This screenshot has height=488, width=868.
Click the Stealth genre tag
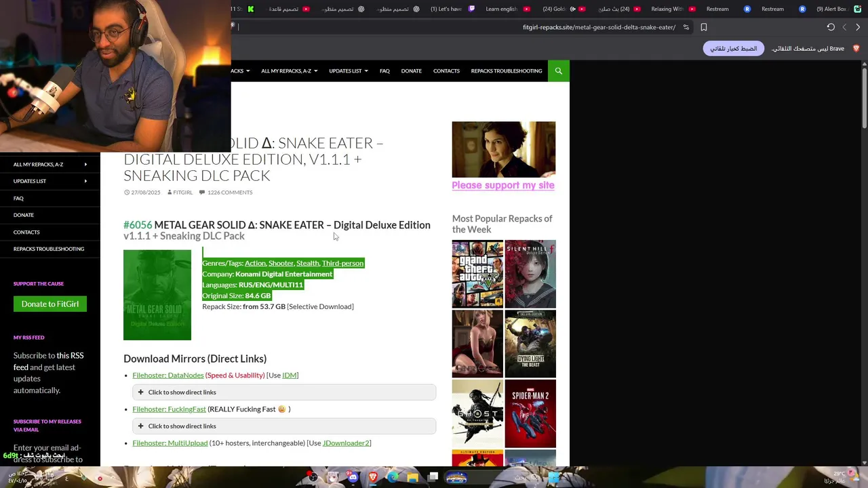[x=307, y=263]
